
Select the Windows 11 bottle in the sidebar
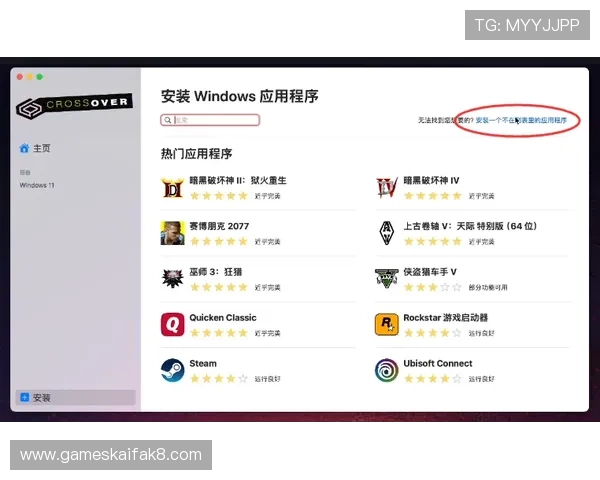click(x=37, y=185)
